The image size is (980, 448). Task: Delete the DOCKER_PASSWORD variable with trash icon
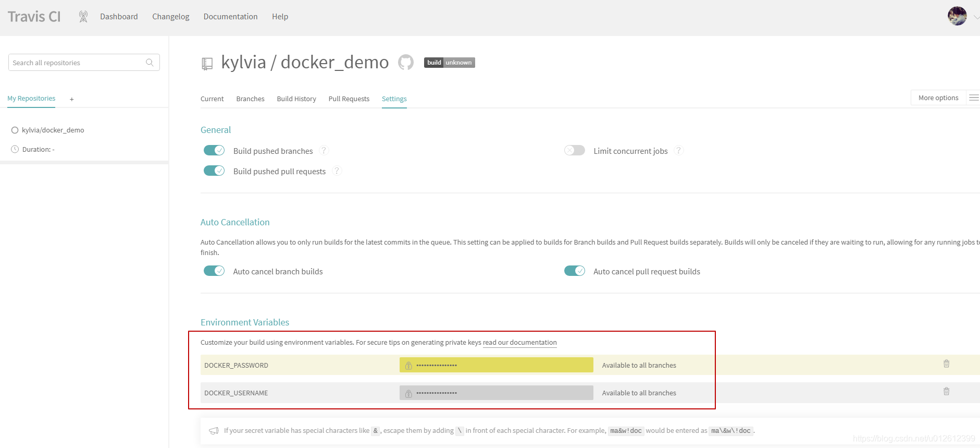[946, 364]
